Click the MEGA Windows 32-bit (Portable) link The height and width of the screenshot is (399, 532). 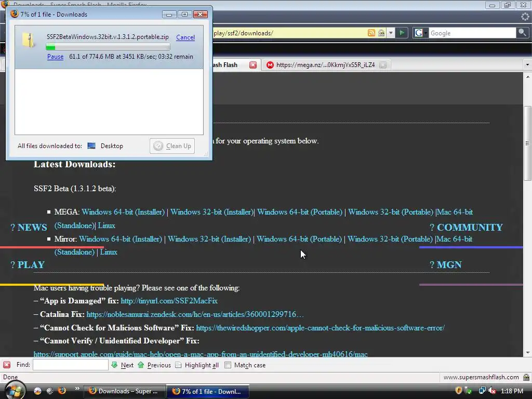tap(391, 212)
